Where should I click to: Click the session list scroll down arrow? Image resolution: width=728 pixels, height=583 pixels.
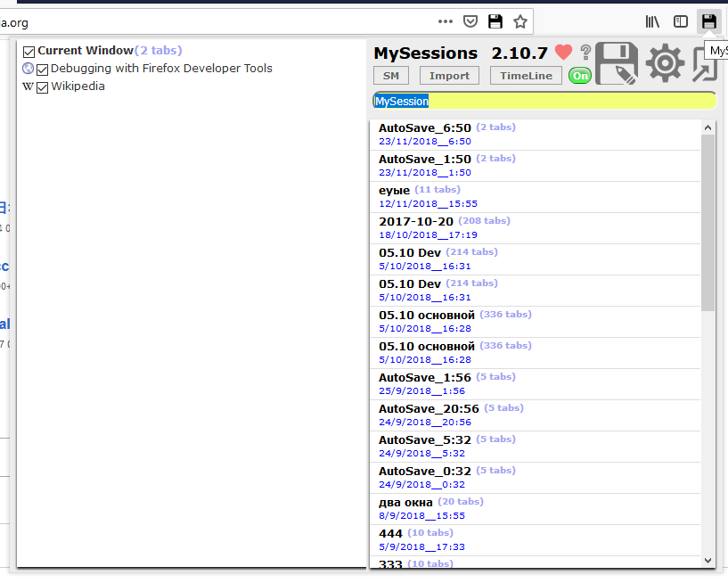[708, 560]
